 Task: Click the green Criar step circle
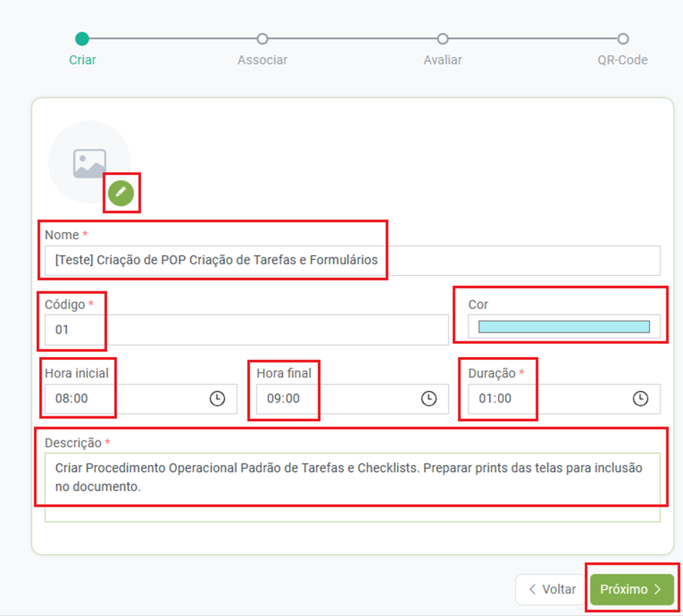pos(82,39)
